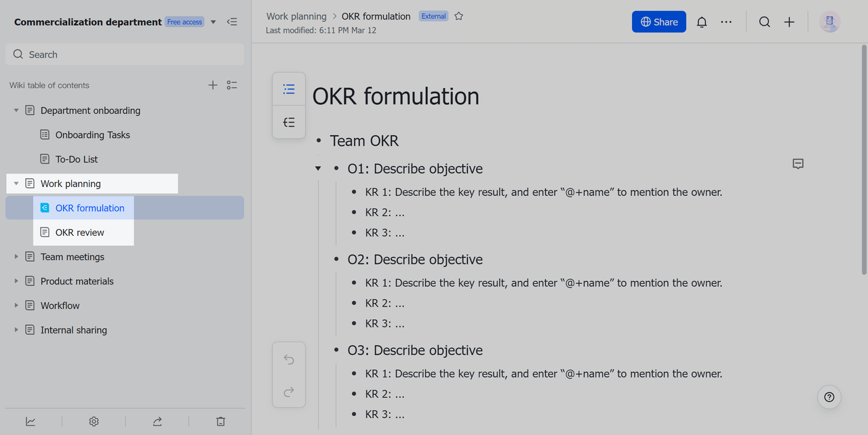Click the OKR formulation breadcrumb title
Screen dimensions: 868x435
[x=376, y=16]
